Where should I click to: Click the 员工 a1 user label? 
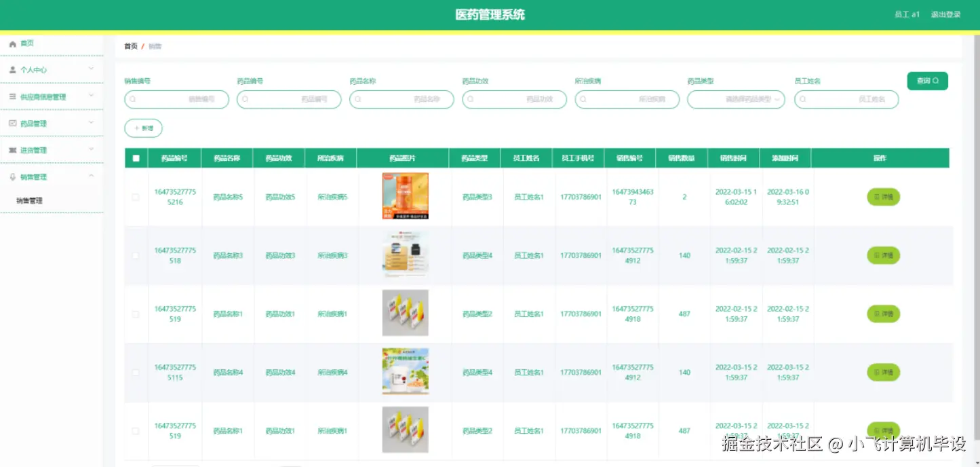point(907,14)
